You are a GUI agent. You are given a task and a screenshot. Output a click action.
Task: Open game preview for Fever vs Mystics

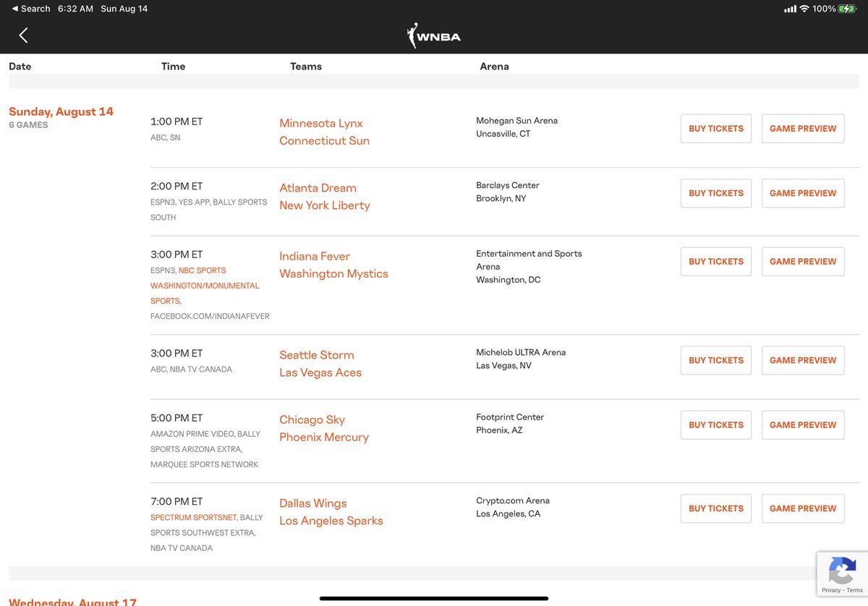803,261
